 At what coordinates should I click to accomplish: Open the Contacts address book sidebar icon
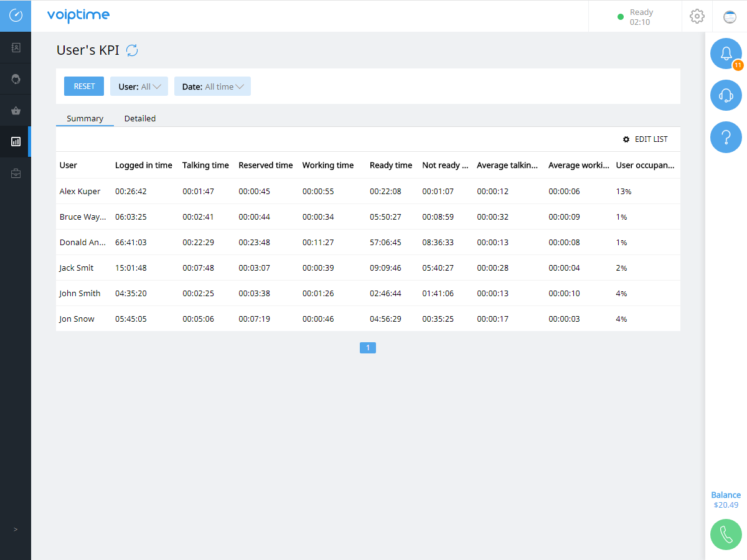click(x=15, y=47)
